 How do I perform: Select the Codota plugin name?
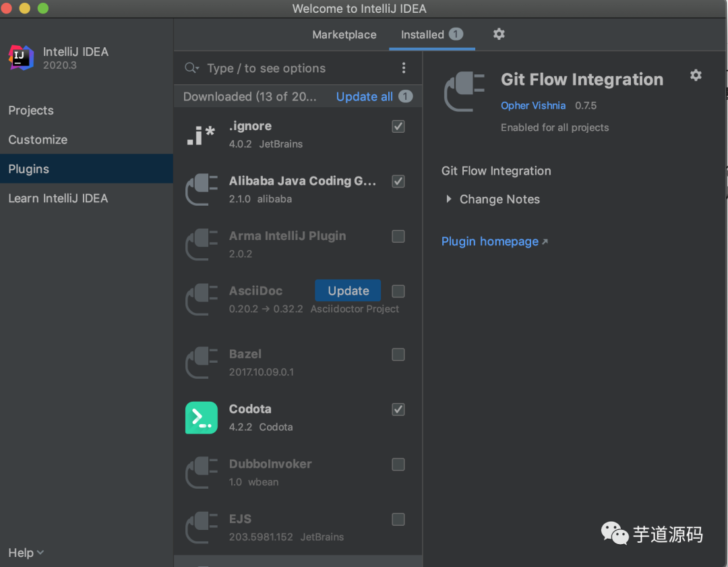pos(250,409)
